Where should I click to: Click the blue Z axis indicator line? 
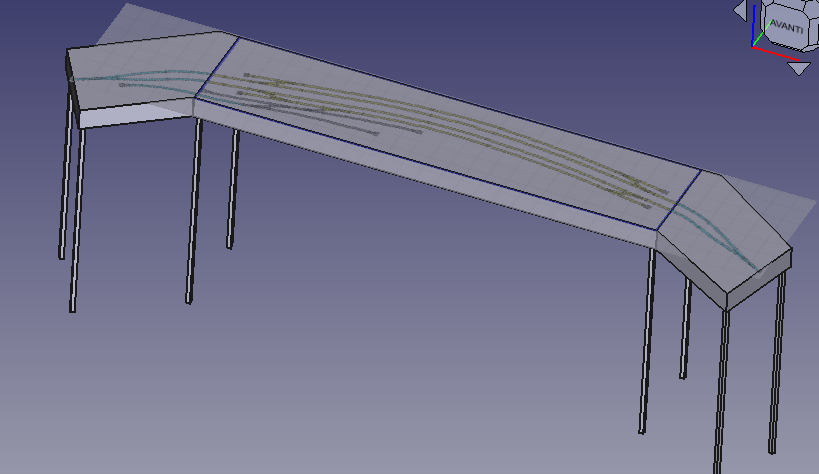754,30
